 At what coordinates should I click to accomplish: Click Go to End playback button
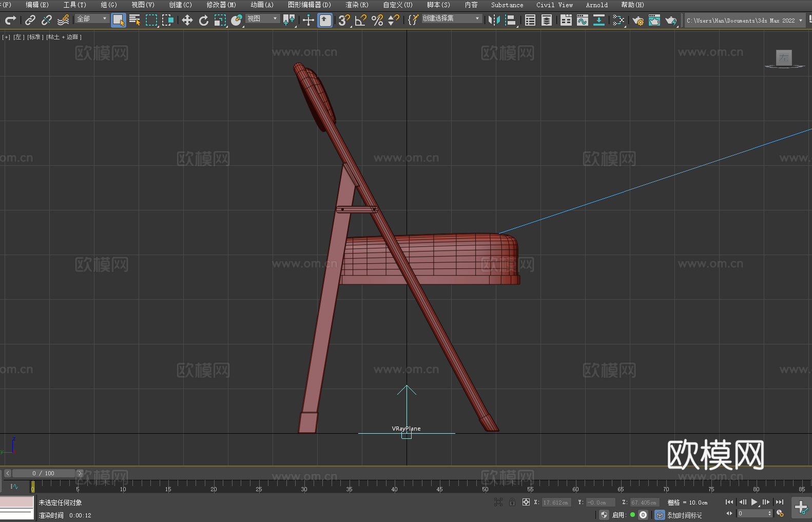pyautogui.click(x=780, y=502)
